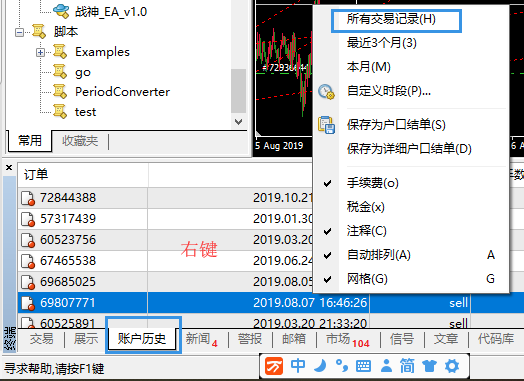Enable 税金(x) column option
Viewport: 524px width, 381px height.
tap(366, 207)
